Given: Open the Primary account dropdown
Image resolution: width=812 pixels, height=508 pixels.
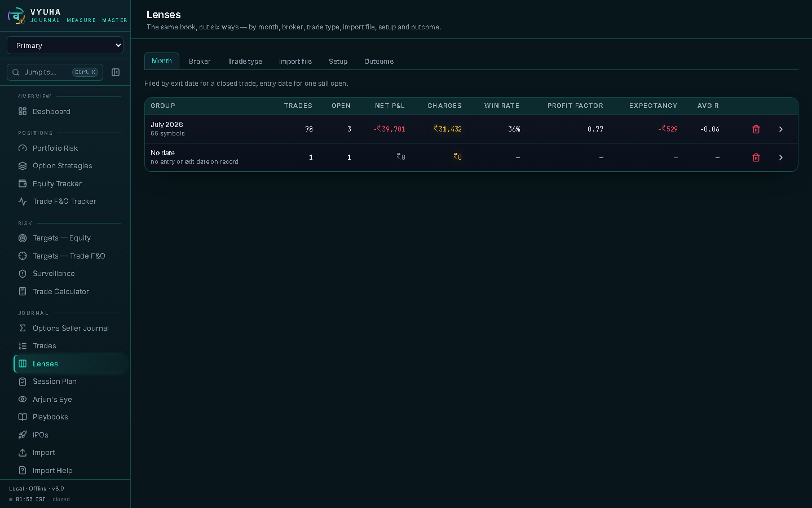Looking at the screenshot, I should pyautogui.click(x=65, y=45).
